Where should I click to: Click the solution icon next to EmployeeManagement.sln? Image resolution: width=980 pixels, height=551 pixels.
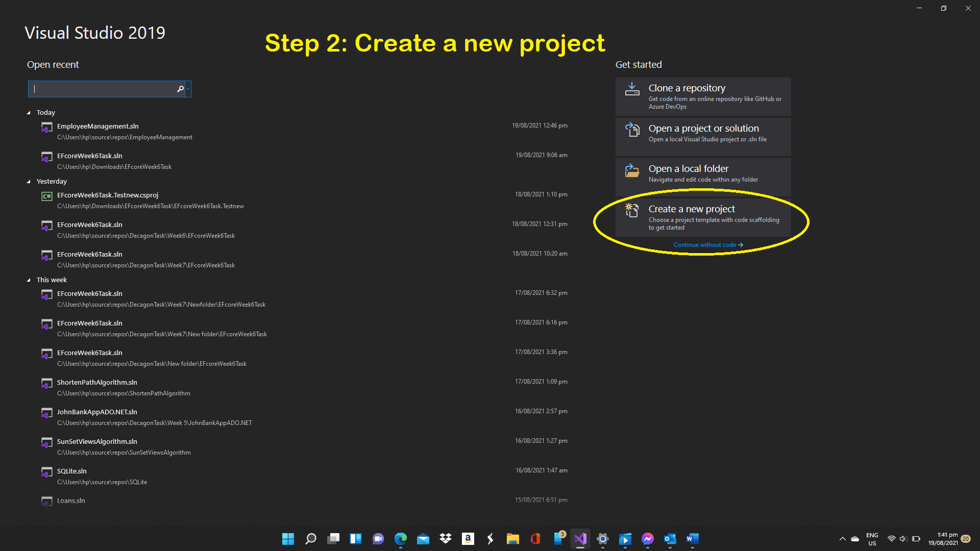pyautogui.click(x=47, y=128)
